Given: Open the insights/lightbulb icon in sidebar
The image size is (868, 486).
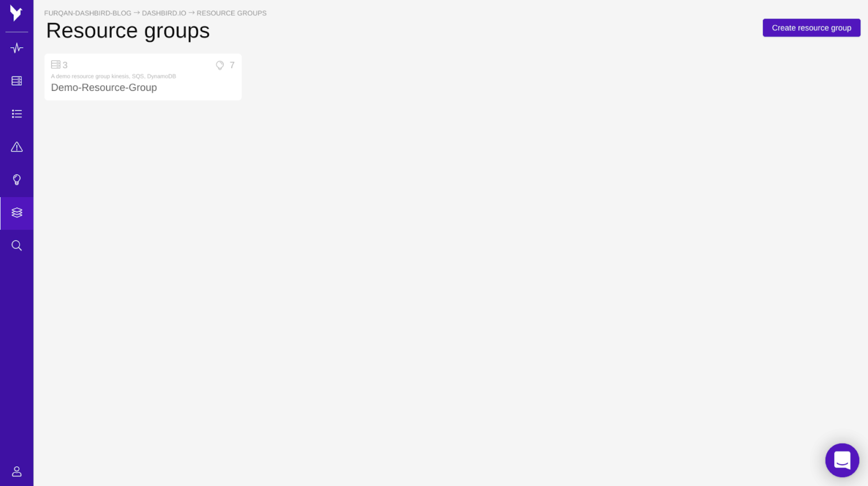Looking at the screenshot, I should [x=17, y=180].
